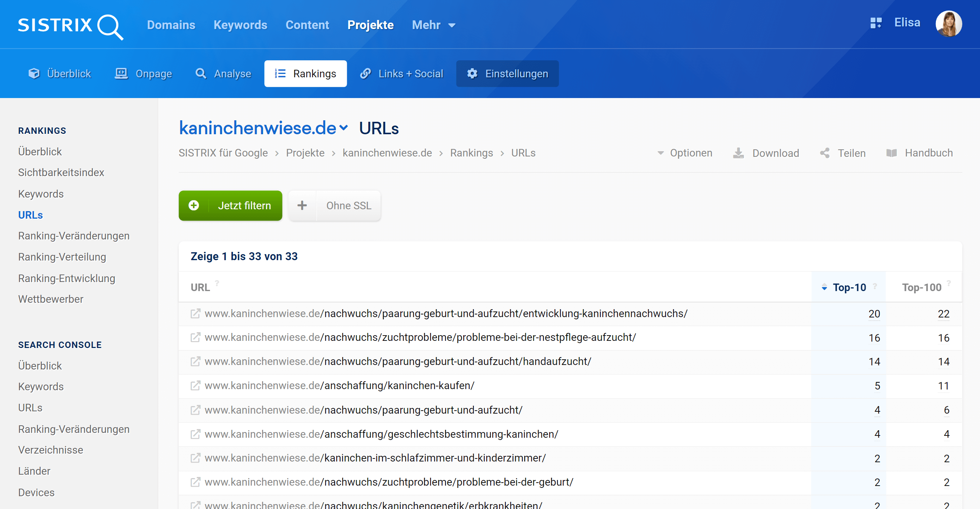Open Devices under Search Console
980x509 pixels.
(x=37, y=492)
